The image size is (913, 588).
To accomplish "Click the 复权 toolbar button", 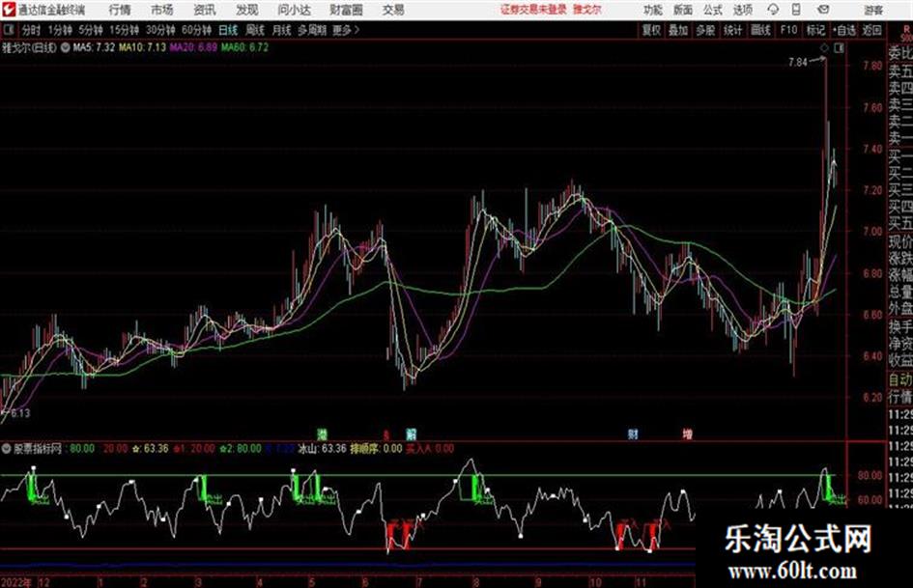I will pos(651,30).
